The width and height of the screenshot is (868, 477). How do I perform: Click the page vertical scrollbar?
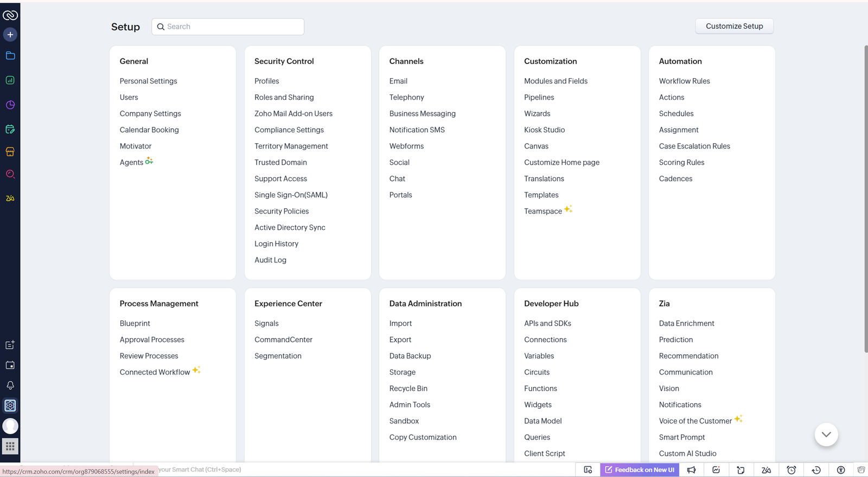pos(865,198)
